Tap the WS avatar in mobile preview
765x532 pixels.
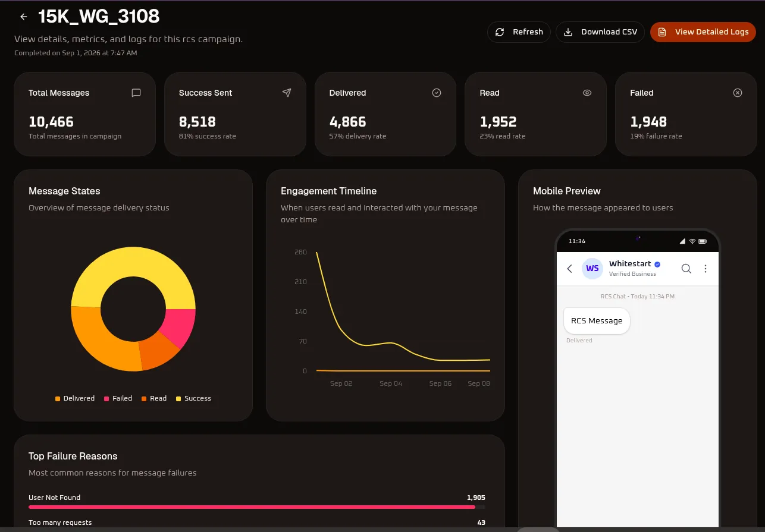pyautogui.click(x=592, y=269)
